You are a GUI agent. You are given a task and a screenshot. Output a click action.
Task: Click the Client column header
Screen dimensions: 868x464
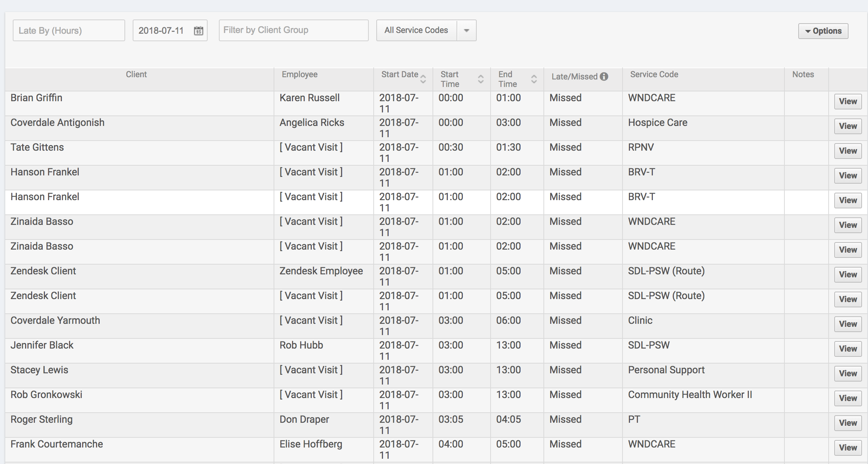(x=136, y=75)
